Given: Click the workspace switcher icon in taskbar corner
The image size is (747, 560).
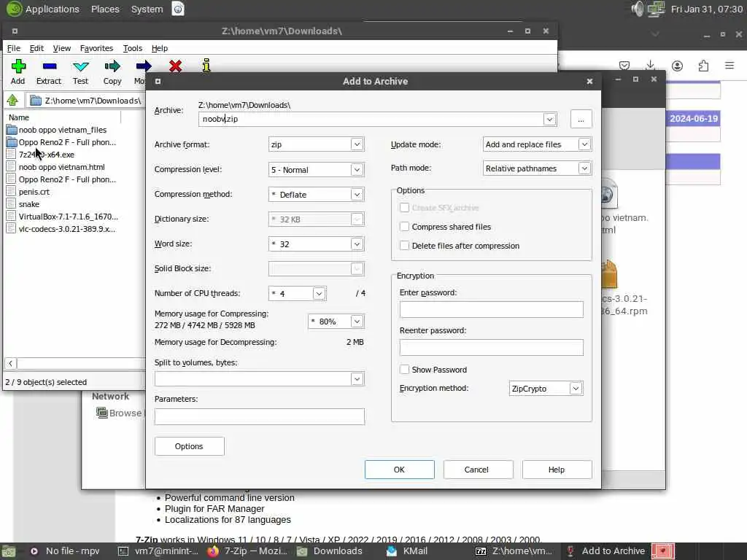Looking at the screenshot, I should [663, 551].
